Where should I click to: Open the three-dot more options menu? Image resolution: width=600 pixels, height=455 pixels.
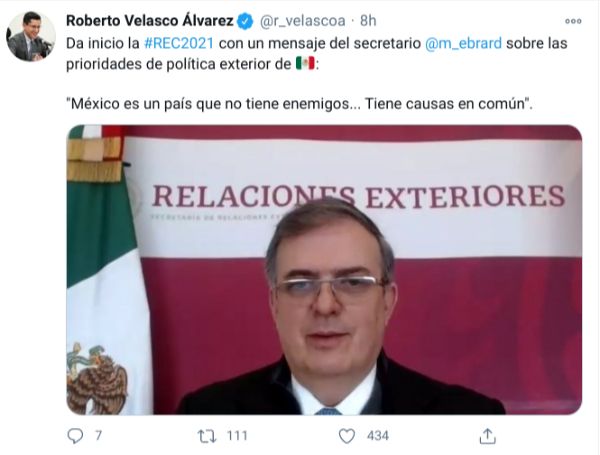click(x=573, y=21)
